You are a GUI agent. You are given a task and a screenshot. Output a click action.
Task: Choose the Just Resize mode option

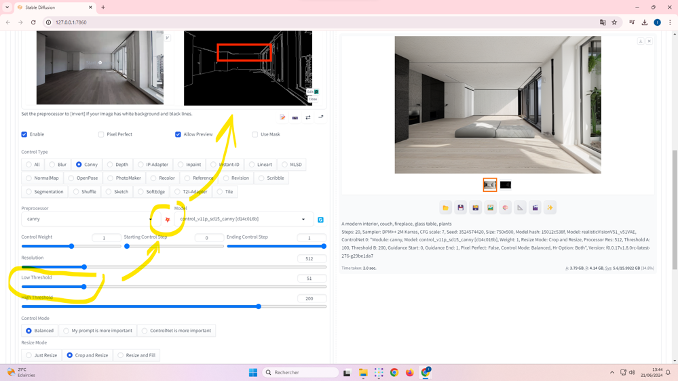[x=41, y=355]
